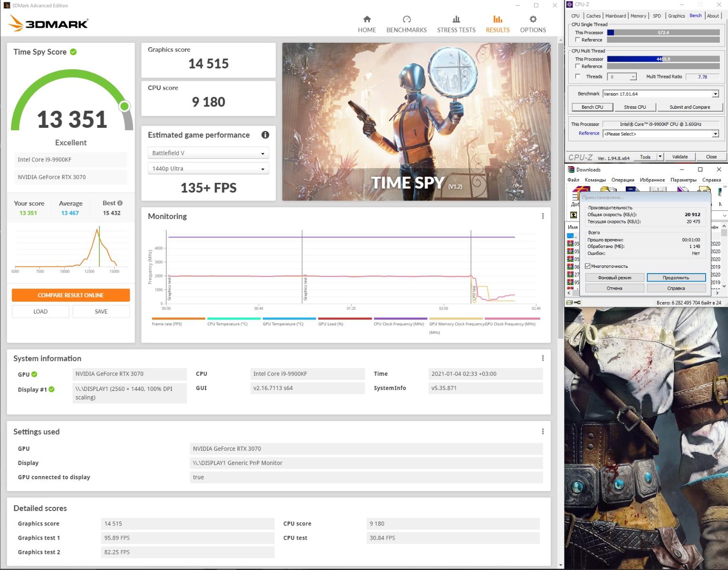
Task: Click the info icon beside Estimated game performance
Action: pos(265,135)
